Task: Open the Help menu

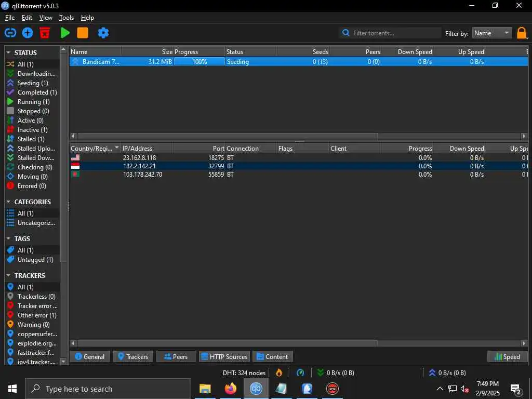Action: (x=87, y=18)
